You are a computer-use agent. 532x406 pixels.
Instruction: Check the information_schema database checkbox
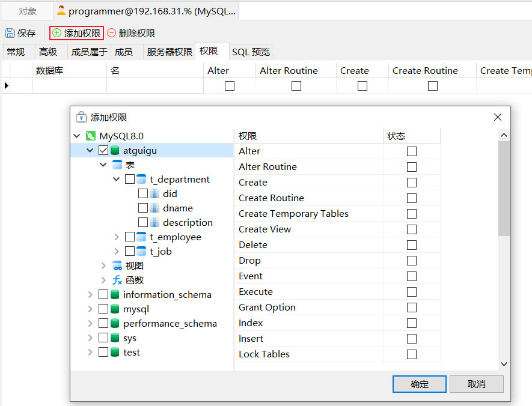(x=103, y=294)
